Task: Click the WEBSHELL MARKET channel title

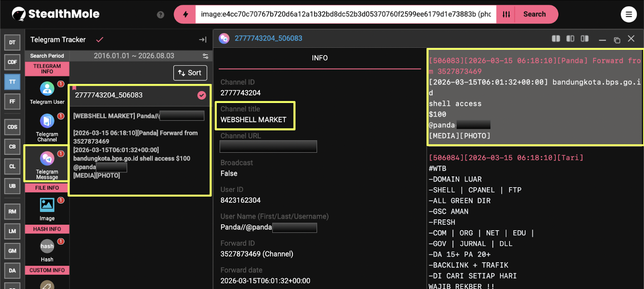Action: (x=253, y=120)
